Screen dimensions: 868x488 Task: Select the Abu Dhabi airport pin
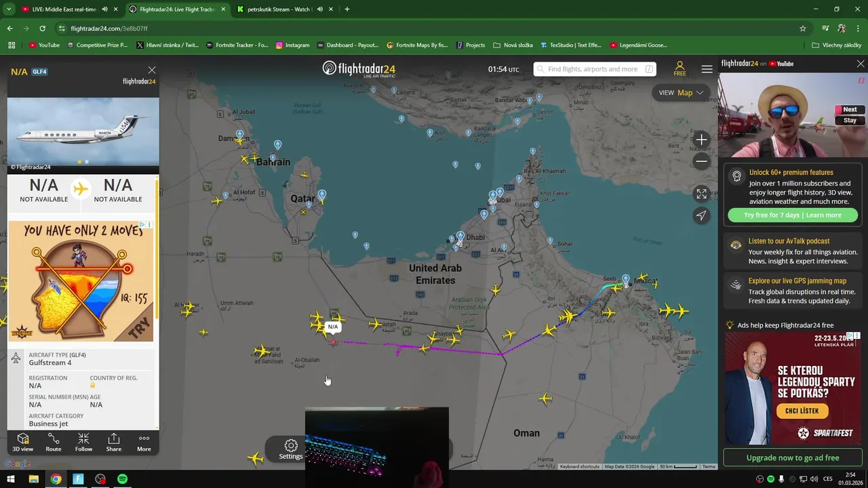click(460, 236)
